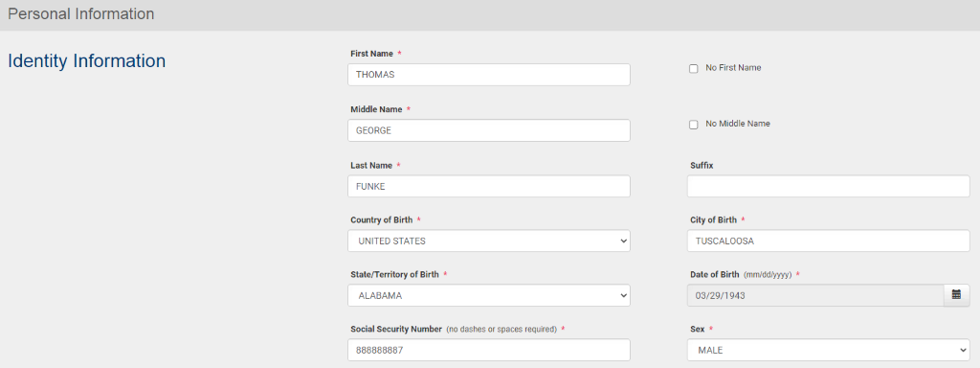Open the Country of Birth dropdown
Image resolution: width=980 pixels, height=368 pixels.
click(x=489, y=241)
